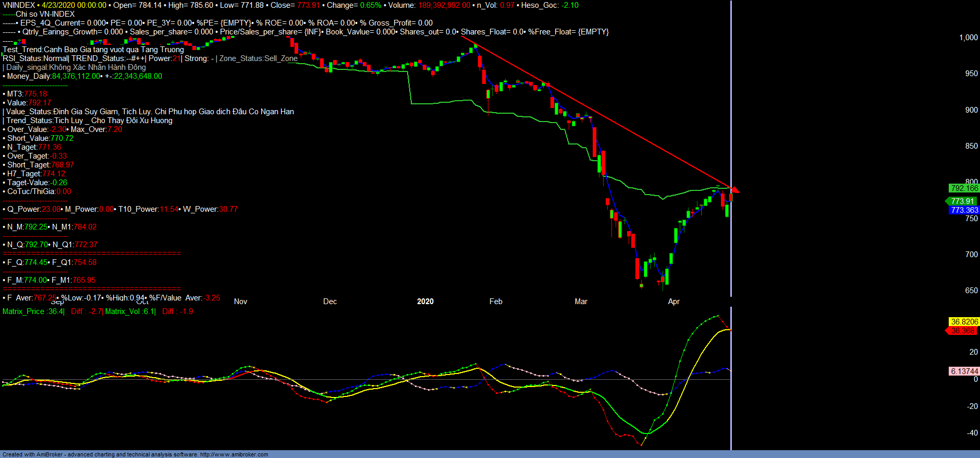980x458 pixels.
Task: Click the yellow 36.8206 value label
Action: tap(964, 322)
